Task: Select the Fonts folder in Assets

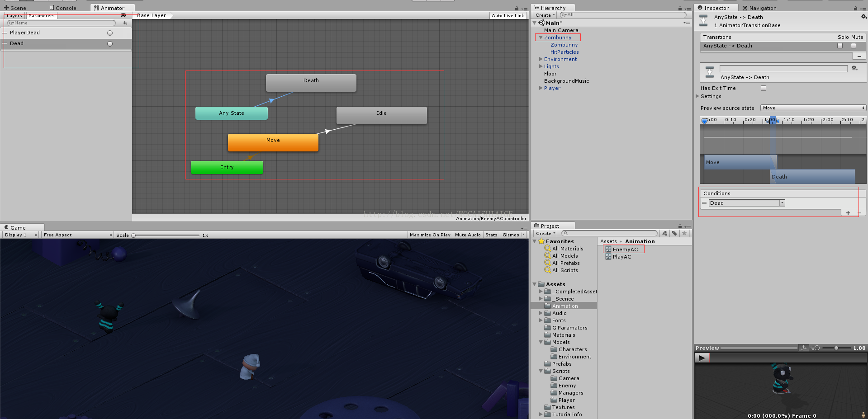Action: [x=559, y=320]
